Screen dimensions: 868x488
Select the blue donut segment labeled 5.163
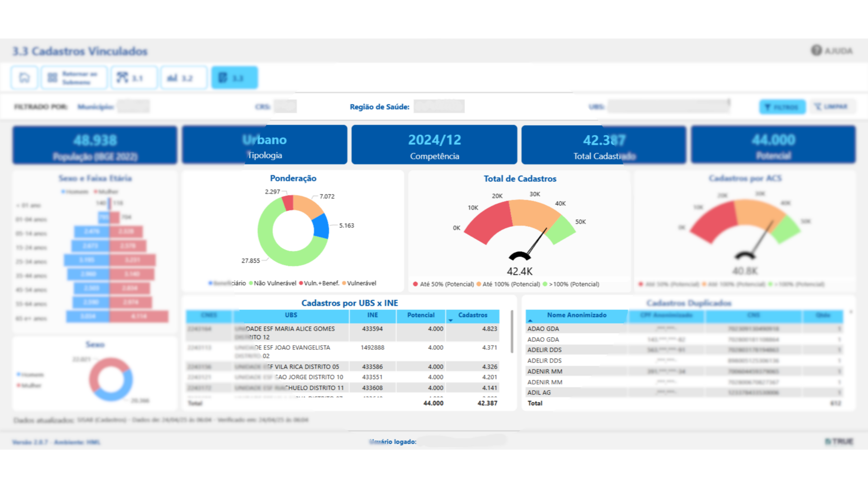pyautogui.click(x=322, y=226)
